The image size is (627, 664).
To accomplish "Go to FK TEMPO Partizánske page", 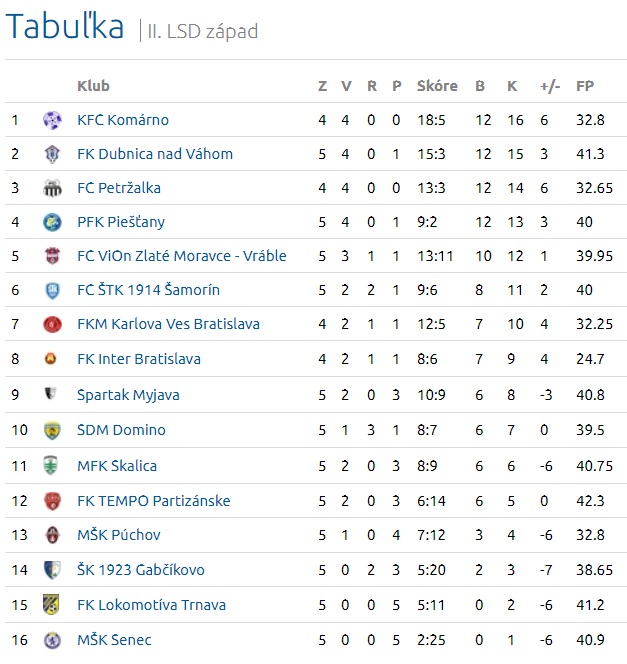I will coord(154,501).
